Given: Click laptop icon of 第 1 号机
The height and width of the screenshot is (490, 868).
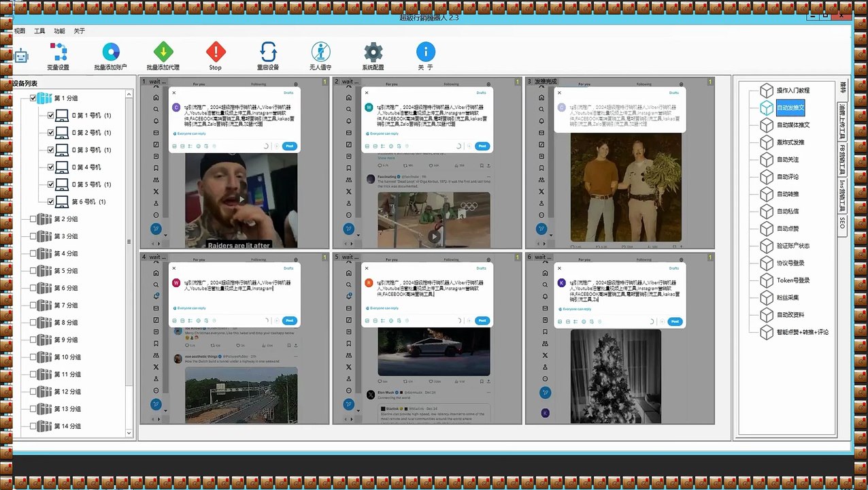Looking at the screenshot, I should point(62,115).
